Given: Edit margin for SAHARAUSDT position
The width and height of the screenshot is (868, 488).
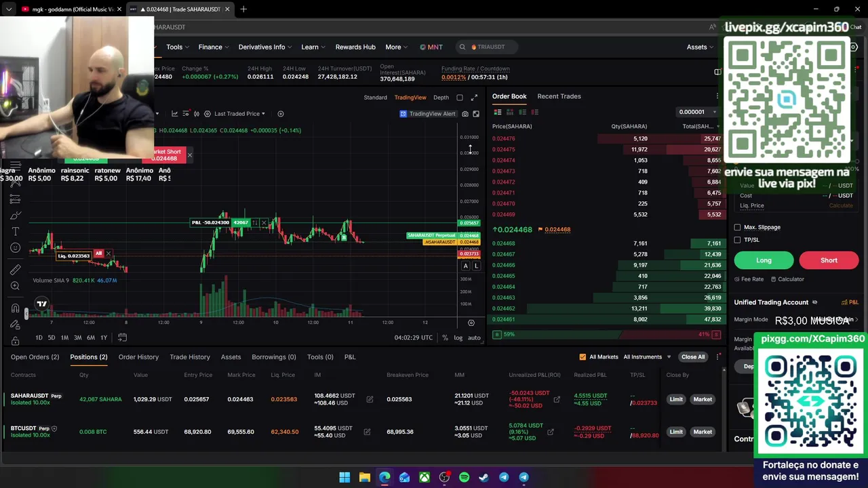Looking at the screenshot, I should pos(370,399).
